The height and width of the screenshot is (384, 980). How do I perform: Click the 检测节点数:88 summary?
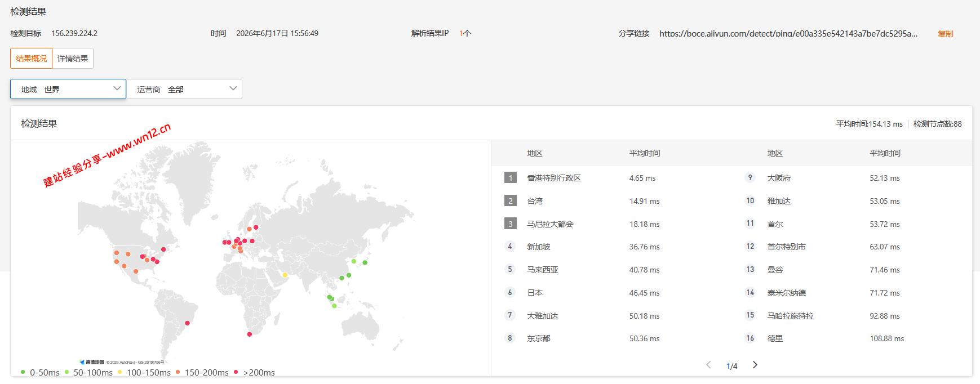coord(938,124)
